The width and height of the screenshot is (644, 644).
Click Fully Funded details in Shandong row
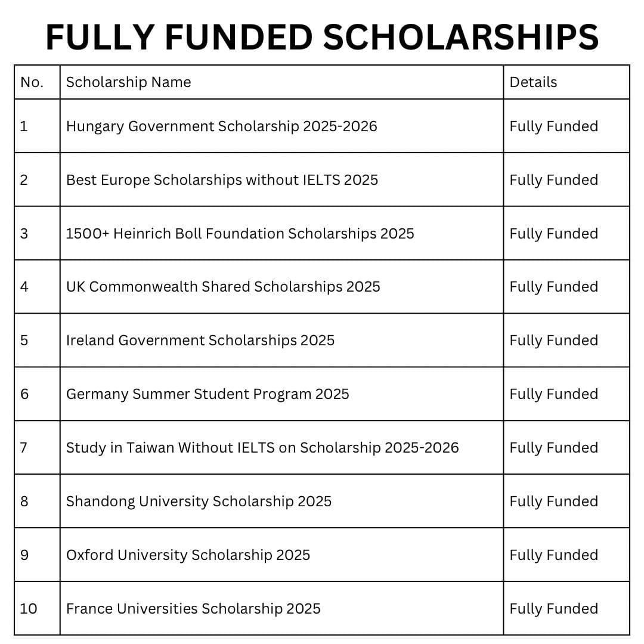click(x=553, y=501)
